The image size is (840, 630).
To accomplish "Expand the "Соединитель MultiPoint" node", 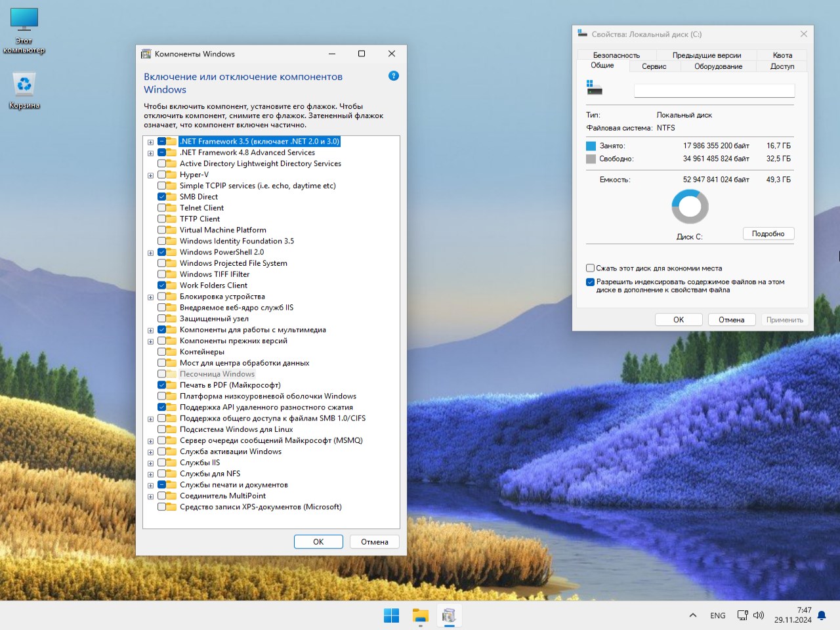I will [151, 497].
